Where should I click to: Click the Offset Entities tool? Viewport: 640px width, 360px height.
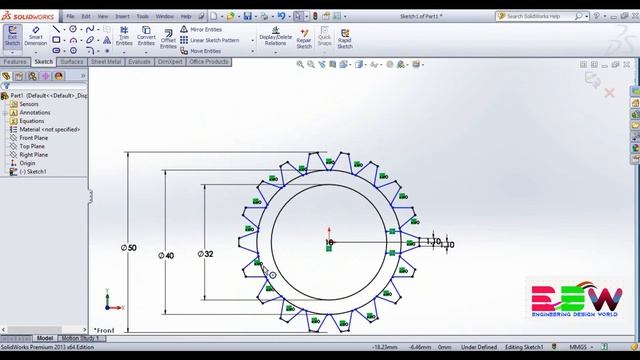tap(168, 39)
